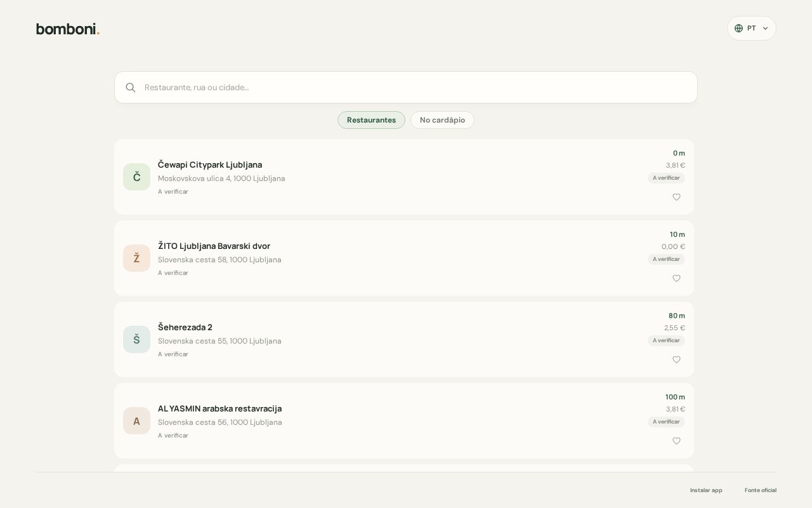
Task: Click the 0 m distance label
Action: (679, 153)
